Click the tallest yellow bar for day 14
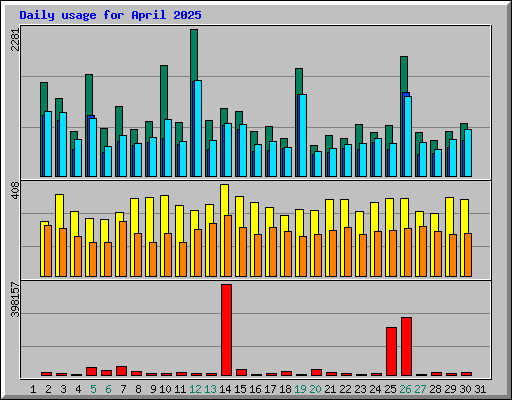Viewport: 512px width, 400px height. 224,200
